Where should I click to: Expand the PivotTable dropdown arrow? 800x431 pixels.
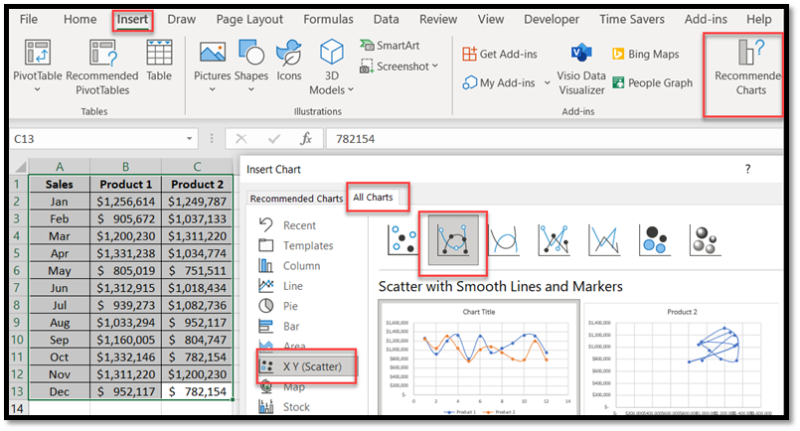point(37,90)
